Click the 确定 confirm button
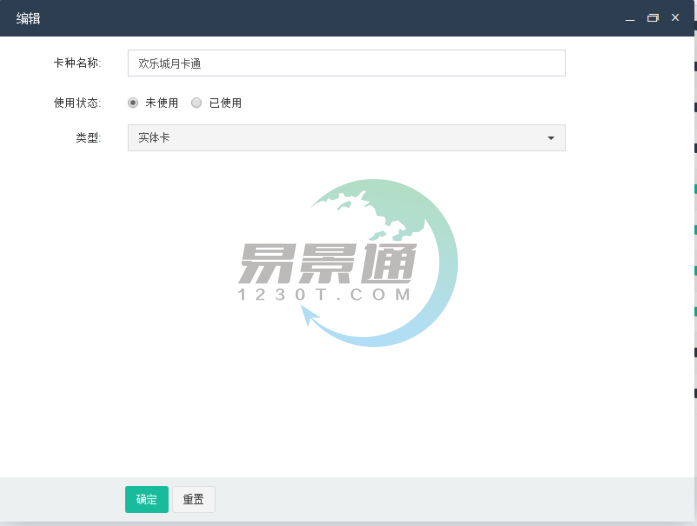This screenshot has height=526, width=697. (x=147, y=499)
